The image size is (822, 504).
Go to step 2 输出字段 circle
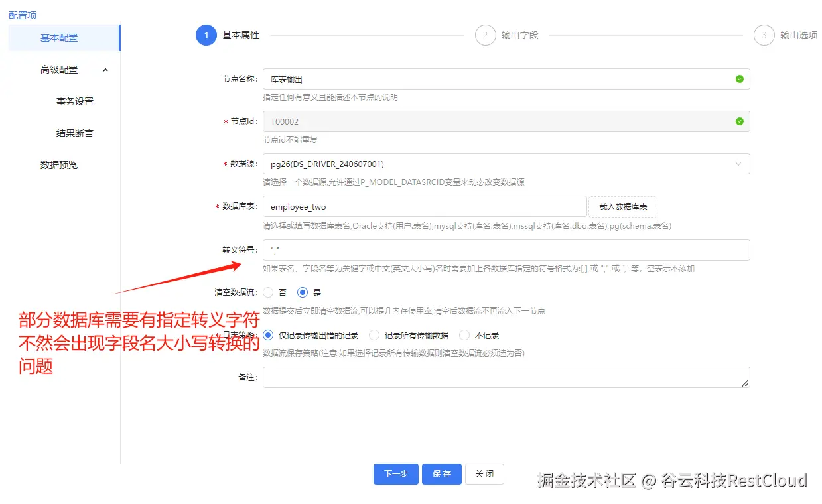[486, 35]
